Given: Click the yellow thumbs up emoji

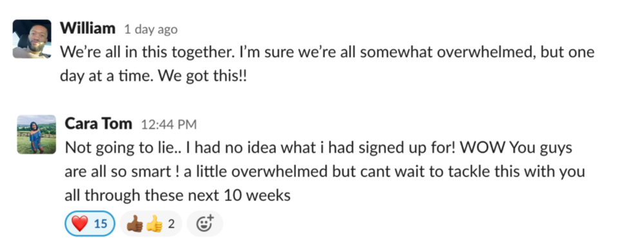Looking at the screenshot, I should tap(155, 225).
